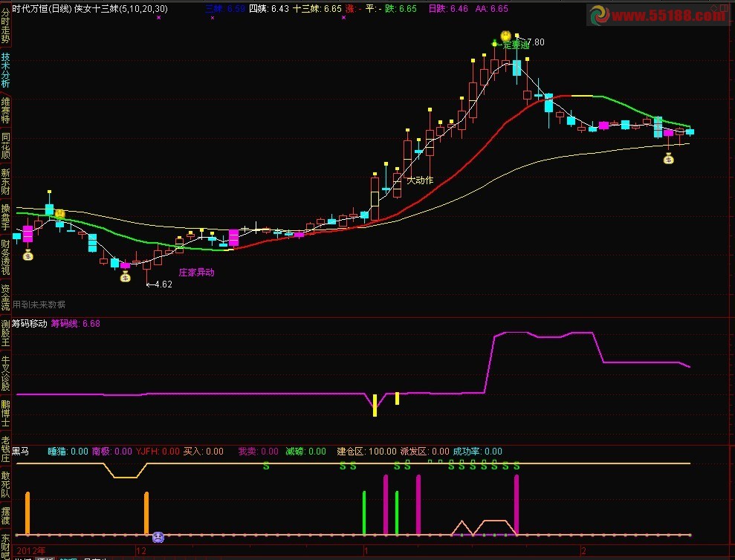Select the 同花顺 sidebar tab

click(x=5, y=146)
